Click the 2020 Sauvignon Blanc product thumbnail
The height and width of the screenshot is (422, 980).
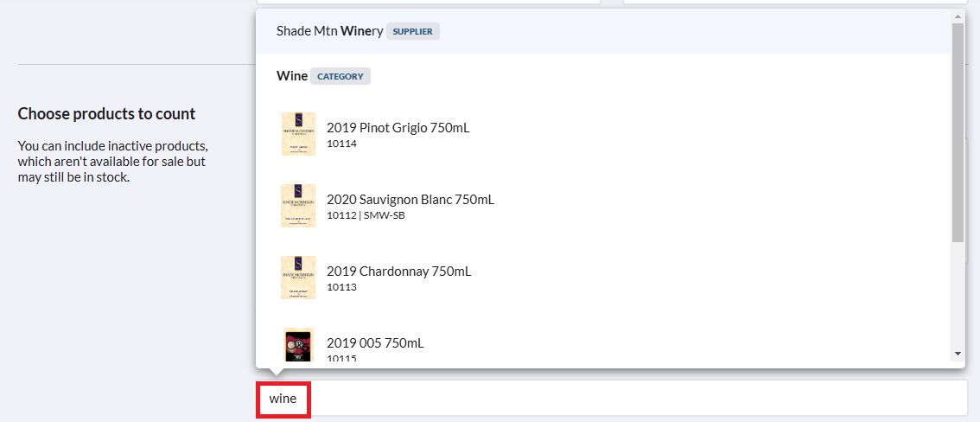[298, 206]
